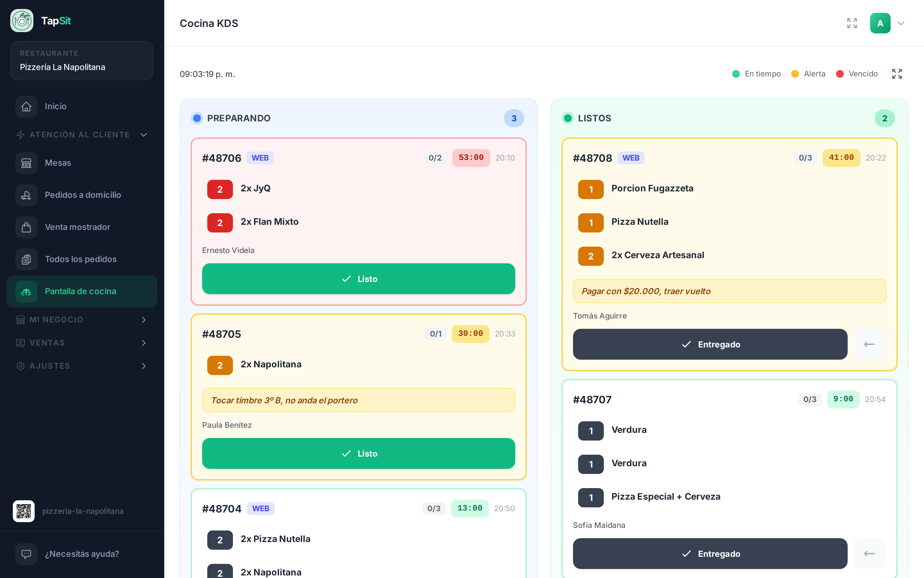The width and height of the screenshot is (924, 578).
Task: Click the TapSit logo icon
Action: tap(22, 21)
